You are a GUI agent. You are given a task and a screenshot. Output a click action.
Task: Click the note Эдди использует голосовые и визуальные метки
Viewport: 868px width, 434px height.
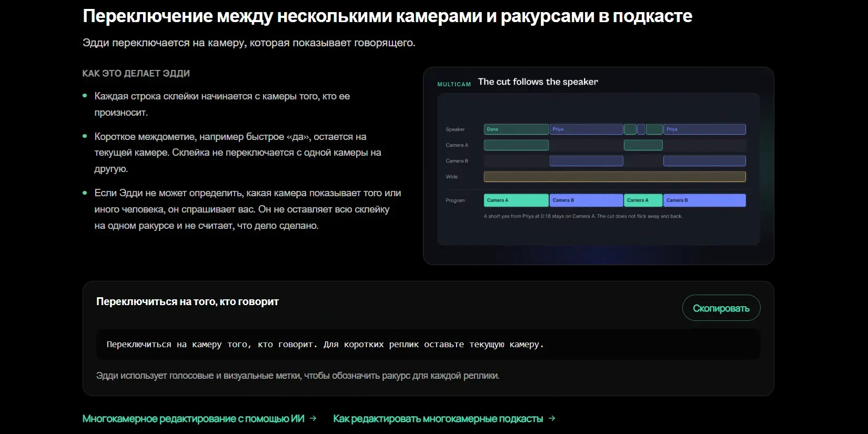click(298, 376)
